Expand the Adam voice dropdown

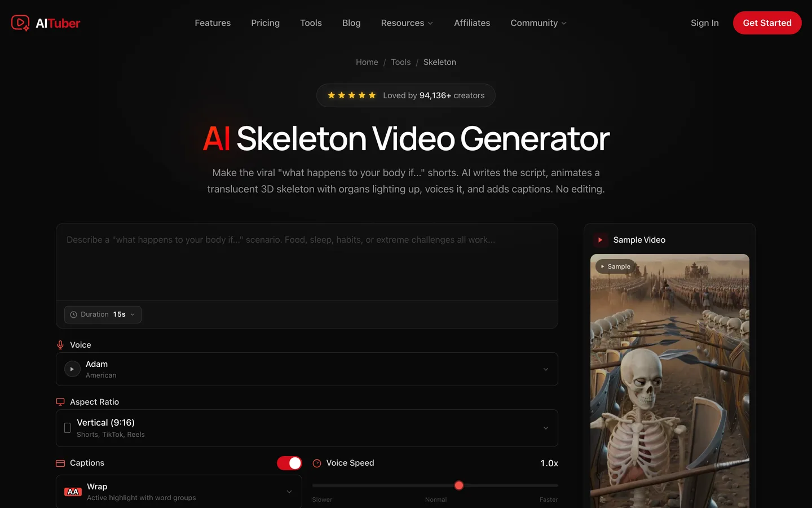(x=307, y=369)
